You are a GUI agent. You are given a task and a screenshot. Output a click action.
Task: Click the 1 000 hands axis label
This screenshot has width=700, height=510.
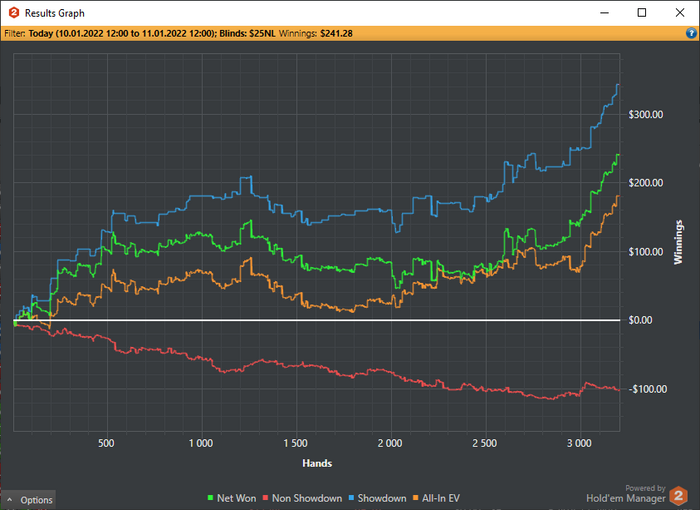201,443
